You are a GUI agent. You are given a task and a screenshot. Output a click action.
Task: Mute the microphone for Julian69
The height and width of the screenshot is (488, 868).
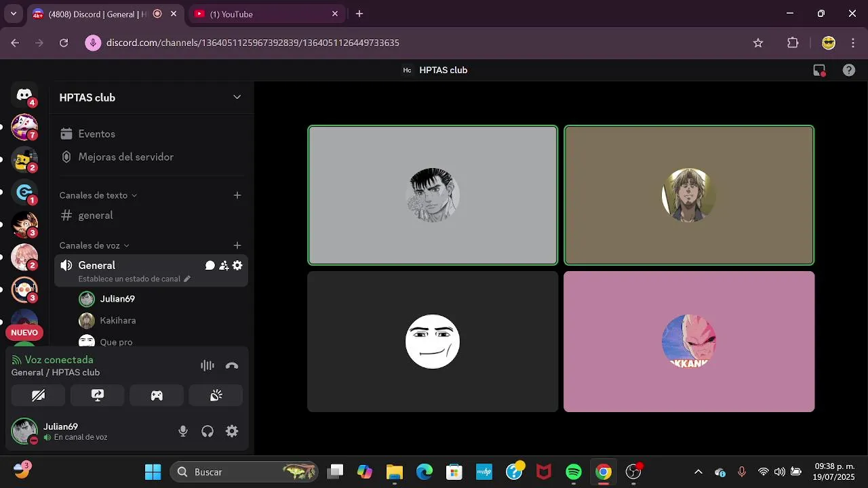183,431
